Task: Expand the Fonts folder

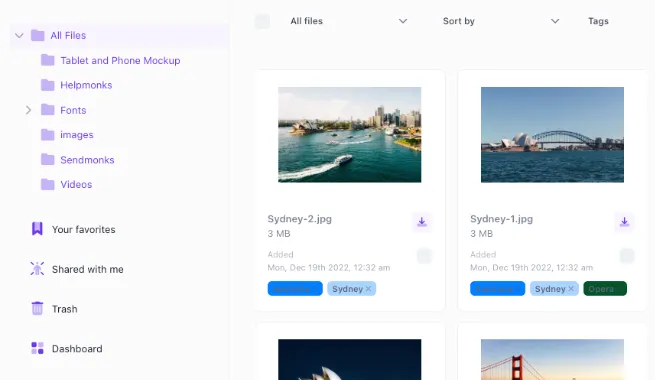Action: tap(28, 110)
